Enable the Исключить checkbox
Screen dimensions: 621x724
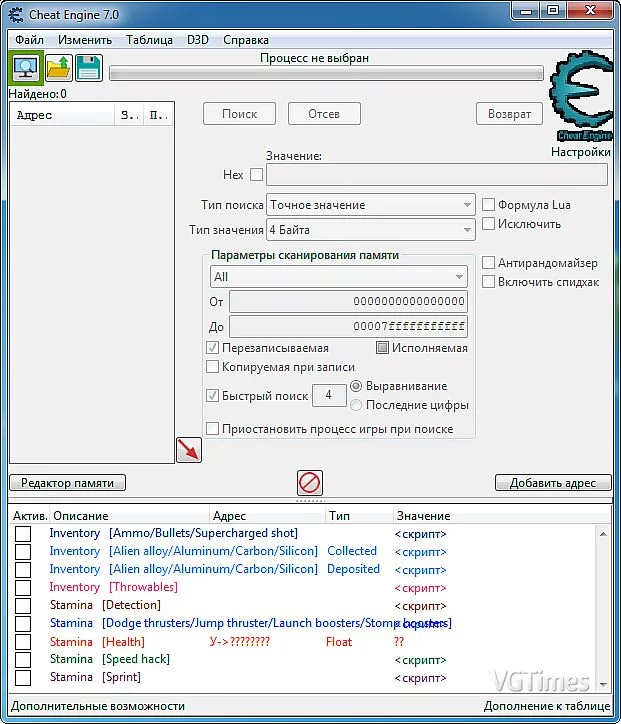(488, 224)
